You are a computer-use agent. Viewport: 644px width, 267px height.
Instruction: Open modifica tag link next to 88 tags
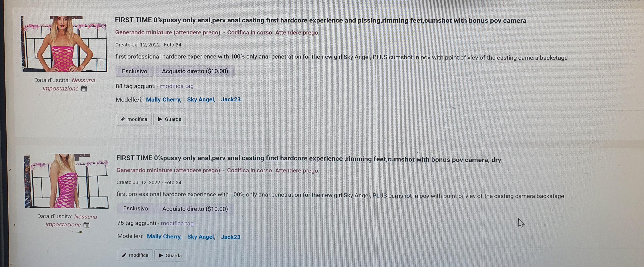[177, 86]
